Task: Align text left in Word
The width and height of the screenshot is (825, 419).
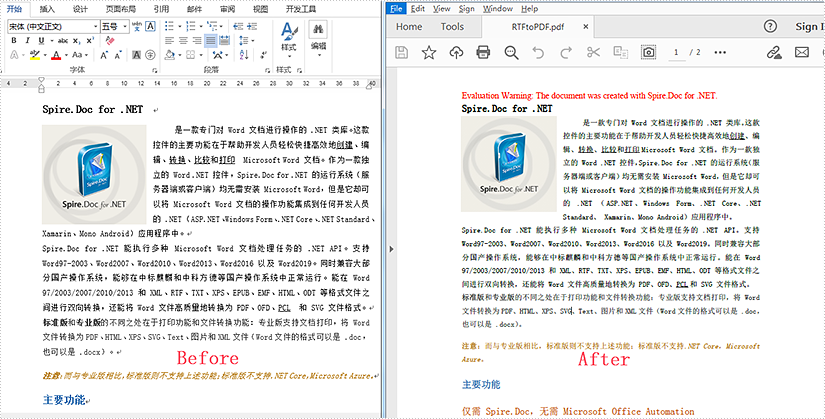Action: (x=169, y=41)
